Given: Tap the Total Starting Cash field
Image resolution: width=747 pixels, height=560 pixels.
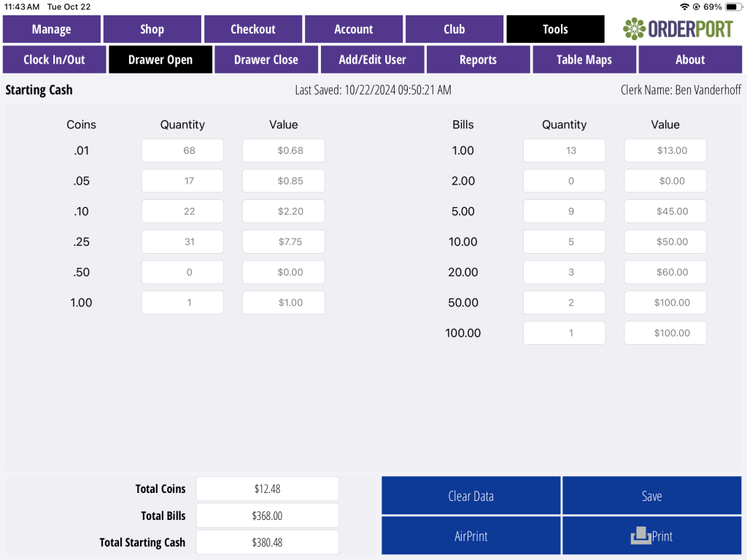Looking at the screenshot, I should pos(267,542).
